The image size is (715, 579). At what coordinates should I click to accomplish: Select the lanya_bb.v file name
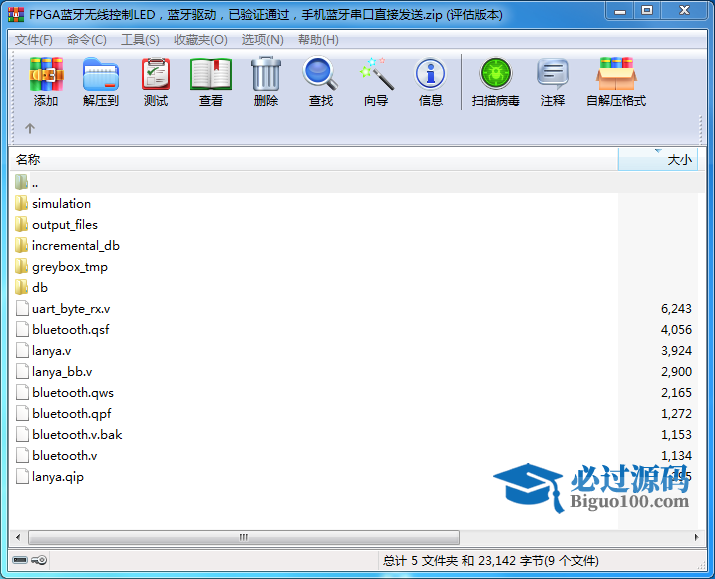[x=62, y=372]
